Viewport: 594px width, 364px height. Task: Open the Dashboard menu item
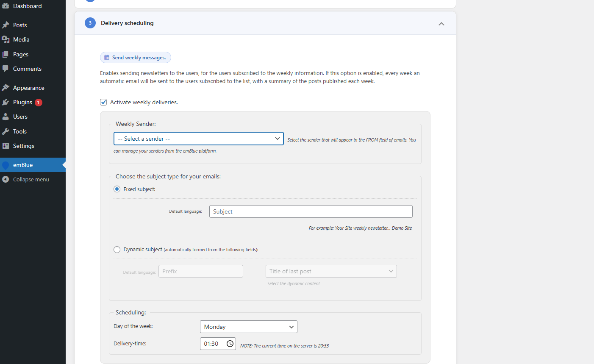pos(33,6)
